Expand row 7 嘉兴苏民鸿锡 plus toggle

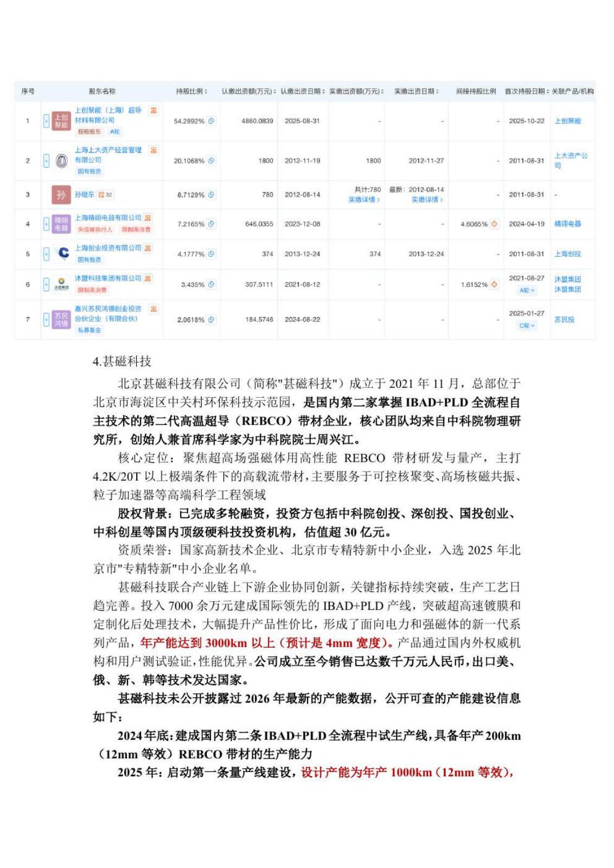(46, 320)
